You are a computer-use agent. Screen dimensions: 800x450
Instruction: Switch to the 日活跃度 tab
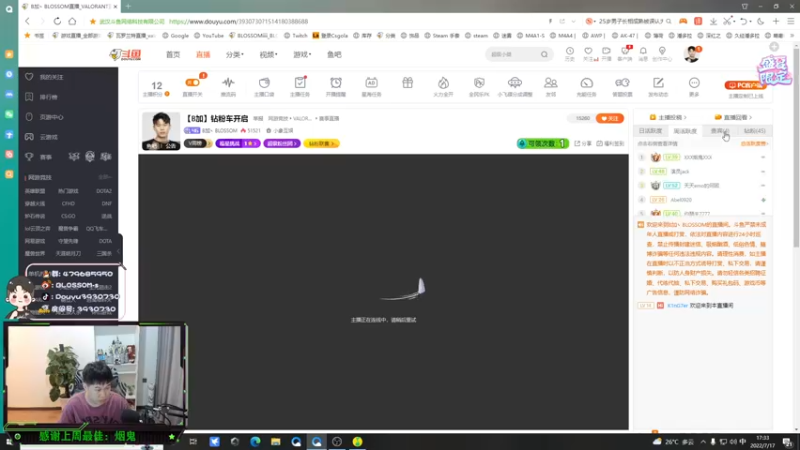click(650, 131)
